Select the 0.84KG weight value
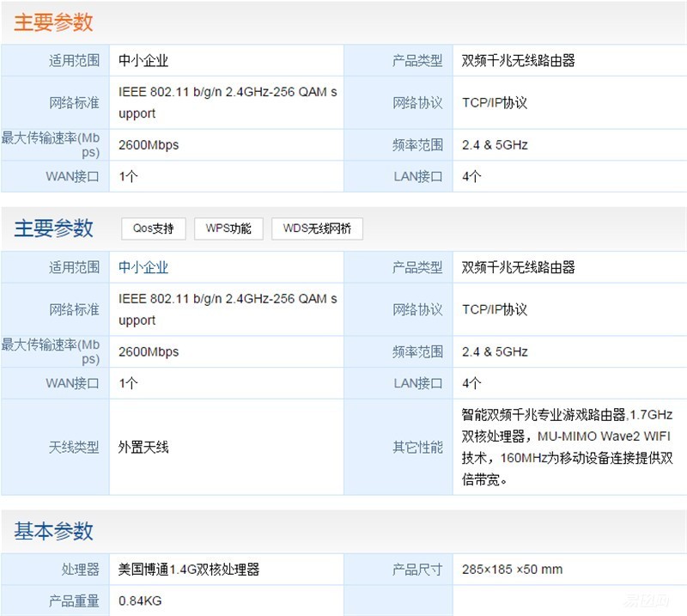The height and width of the screenshot is (616, 687). pyautogui.click(x=140, y=601)
